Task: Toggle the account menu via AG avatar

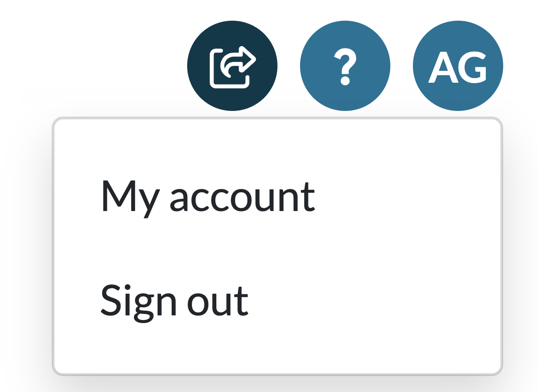Action: pos(457,66)
